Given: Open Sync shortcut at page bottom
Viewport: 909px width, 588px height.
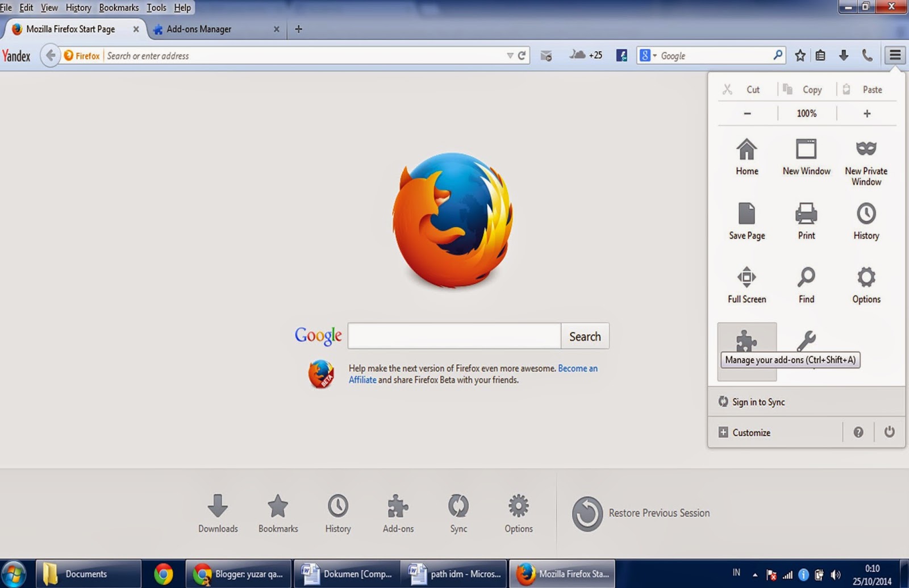Looking at the screenshot, I should coord(458,514).
